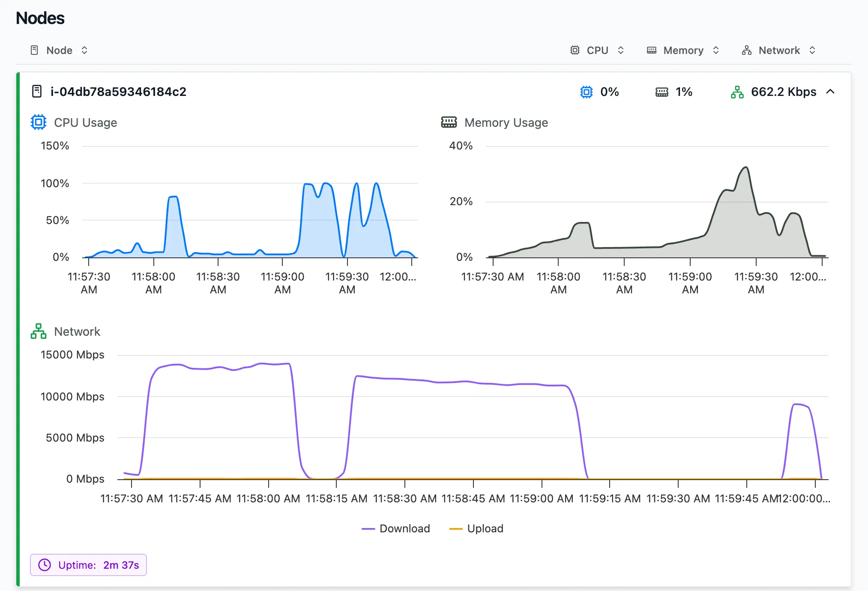The width and height of the screenshot is (868, 591).
Task: Click the CPU chip icon beside 0%
Action: click(587, 92)
